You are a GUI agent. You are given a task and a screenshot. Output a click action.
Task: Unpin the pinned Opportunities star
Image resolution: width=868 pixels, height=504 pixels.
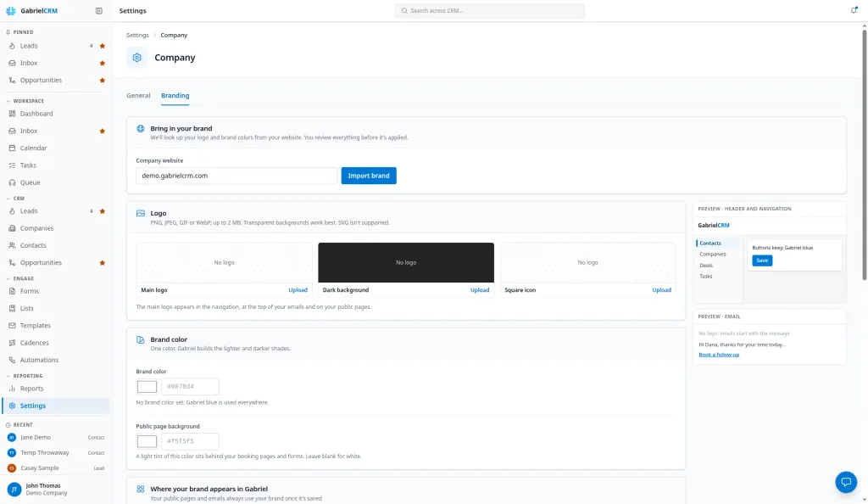coord(103,81)
